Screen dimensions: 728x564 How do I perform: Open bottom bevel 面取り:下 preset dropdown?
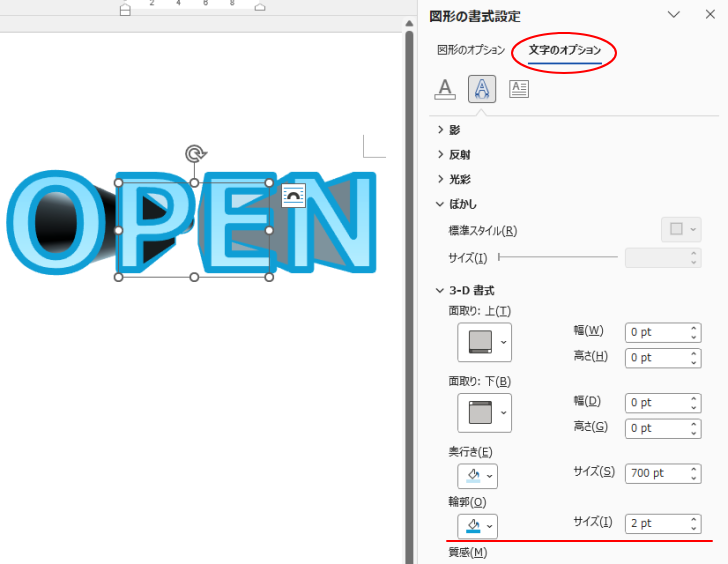pos(484,413)
